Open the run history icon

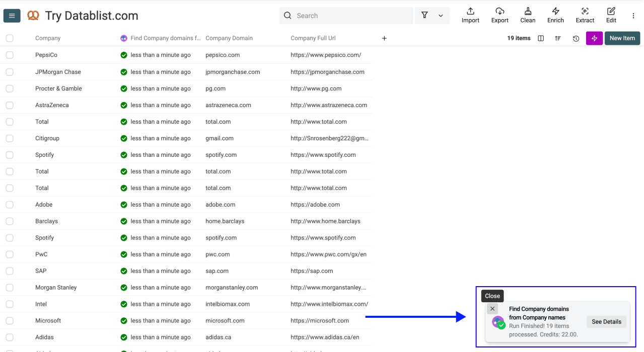point(576,38)
